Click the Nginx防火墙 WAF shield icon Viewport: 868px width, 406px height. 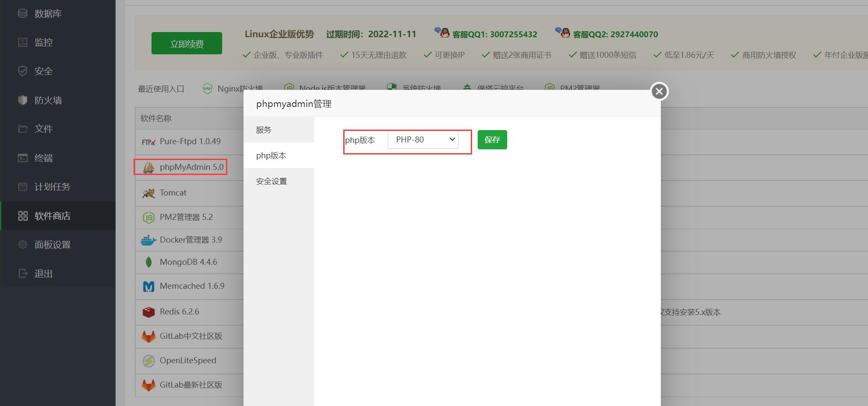pyautogui.click(x=207, y=89)
